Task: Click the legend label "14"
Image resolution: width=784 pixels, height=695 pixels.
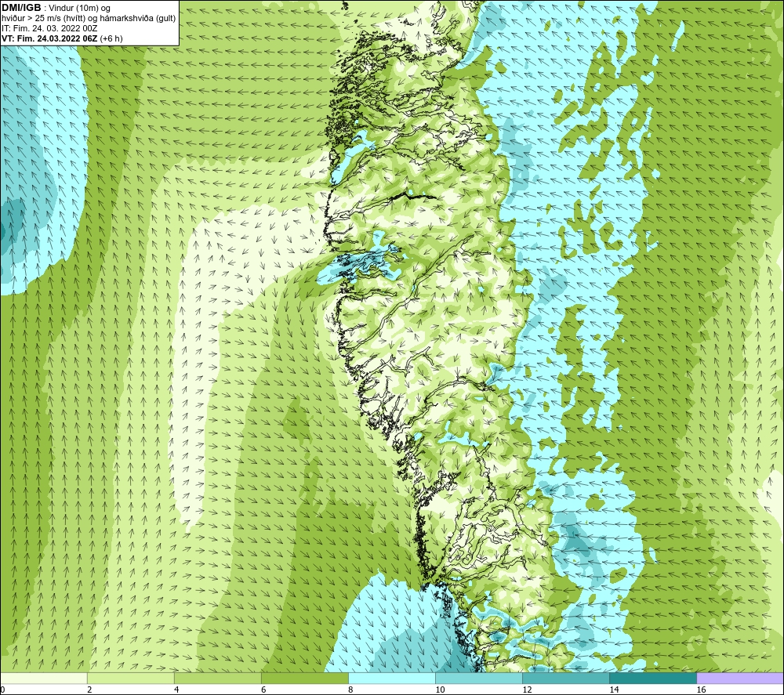Action: coord(614,690)
